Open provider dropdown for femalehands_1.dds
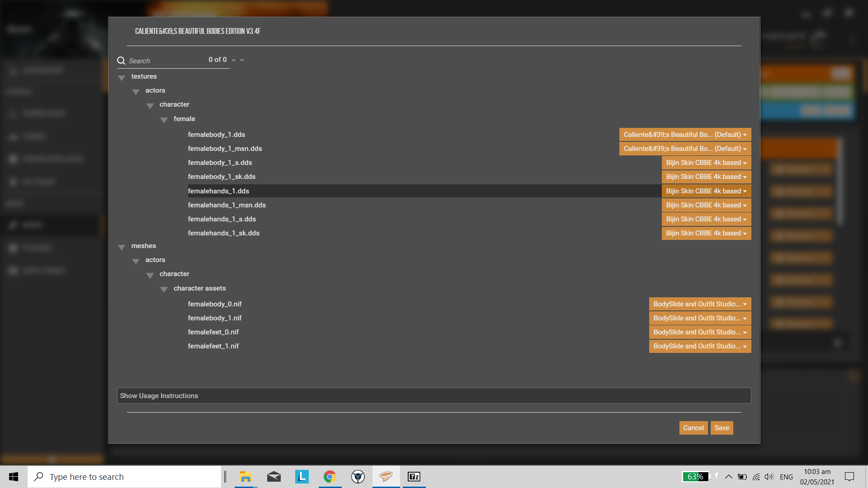Image resolution: width=868 pixels, height=488 pixels. coord(706,191)
